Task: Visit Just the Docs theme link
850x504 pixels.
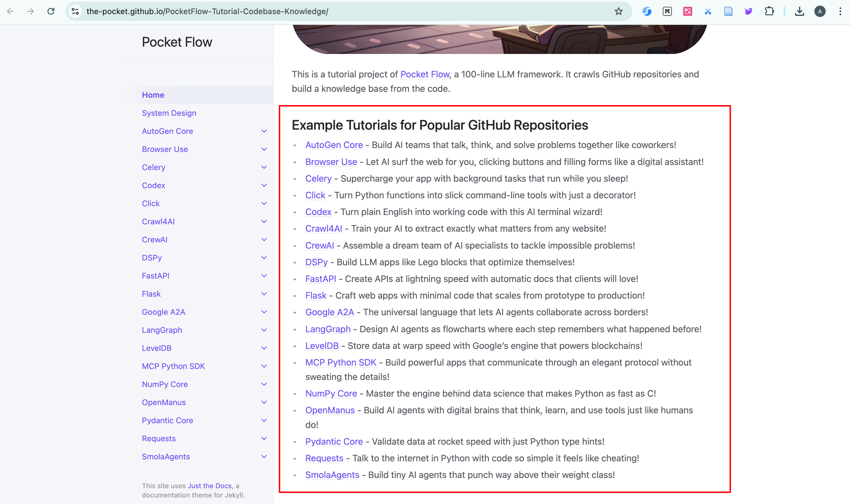Action: point(210,486)
